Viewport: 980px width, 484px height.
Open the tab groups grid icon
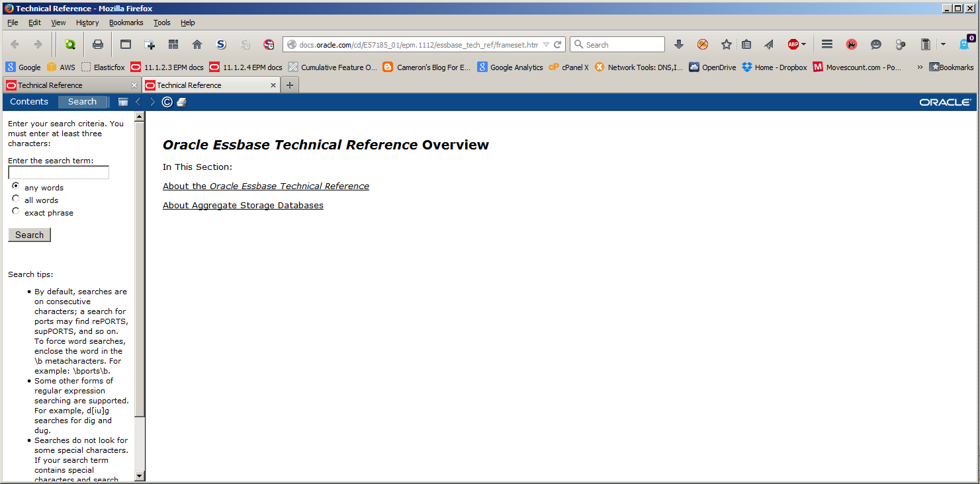pos(173,44)
